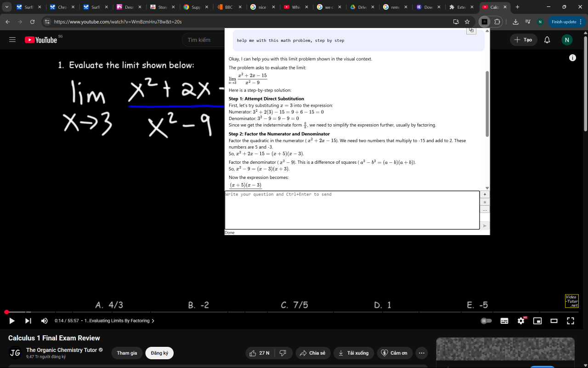Viewport: 588px width, 368px height.
Task: Like the video (27 N)
Action: pyautogui.click(x=260, y=353)
